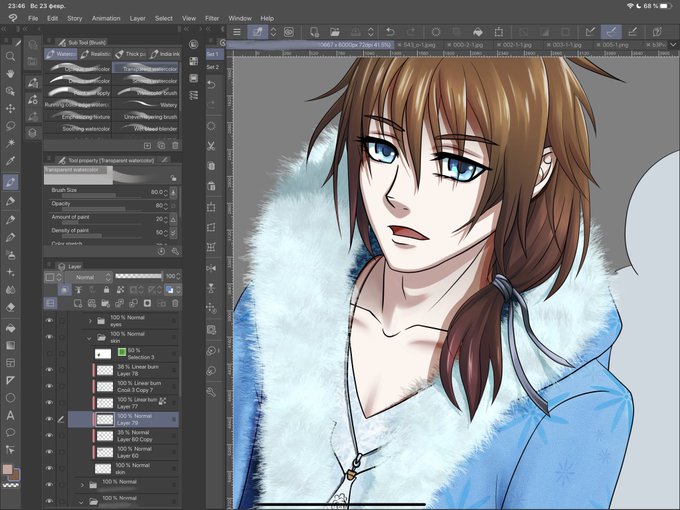
Task: Toggle Clip to layer below button
Action: pos(64,290)
